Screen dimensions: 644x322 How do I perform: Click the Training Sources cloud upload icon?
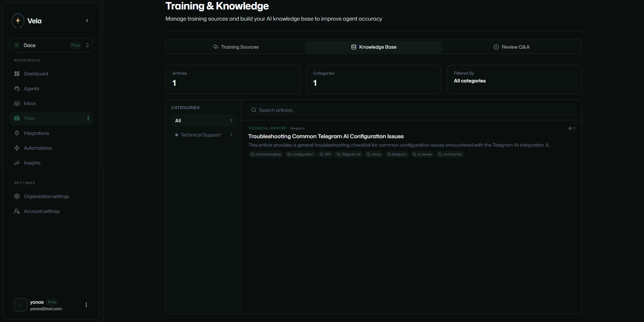[216, 47]
